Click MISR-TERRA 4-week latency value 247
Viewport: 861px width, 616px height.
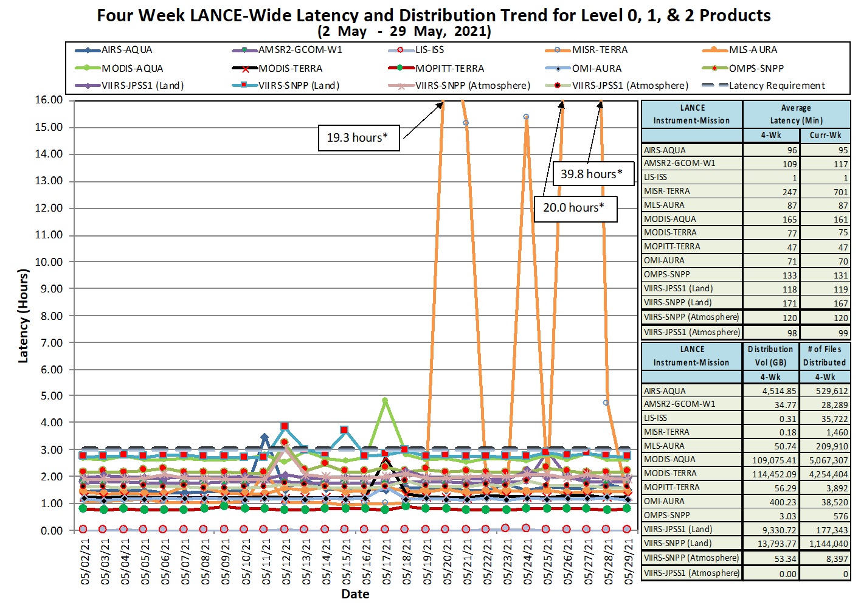point(789,192)
